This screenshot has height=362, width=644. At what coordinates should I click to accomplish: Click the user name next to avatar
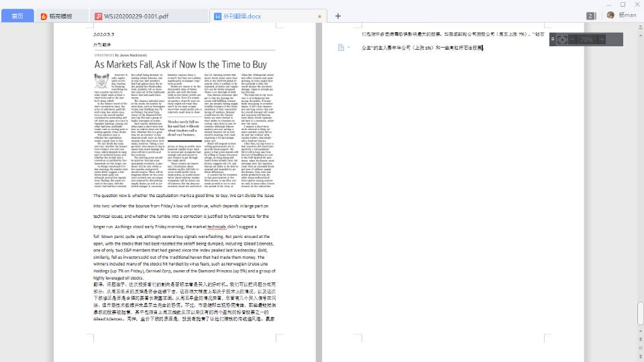(628, 15)
